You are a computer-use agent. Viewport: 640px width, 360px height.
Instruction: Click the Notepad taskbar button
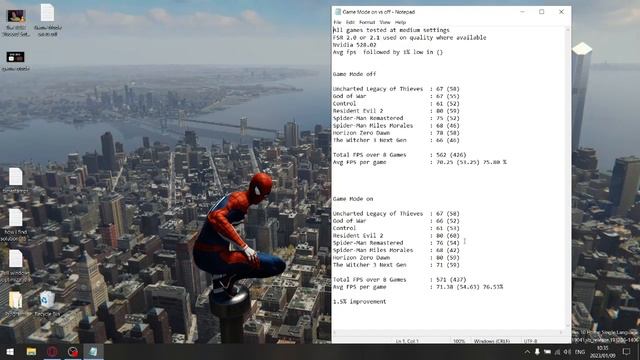click(x=93, y=352)
